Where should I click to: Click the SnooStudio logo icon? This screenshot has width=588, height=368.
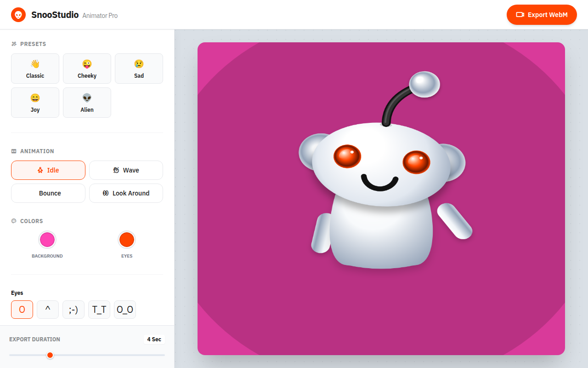point(18,15)
